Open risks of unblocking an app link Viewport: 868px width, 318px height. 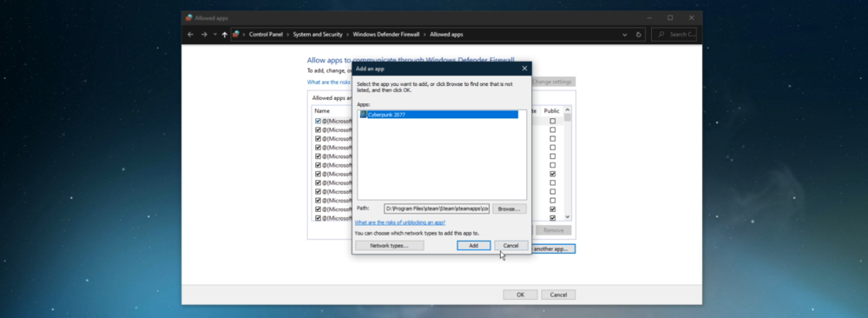pyautogui.click(x=399, y=222)
